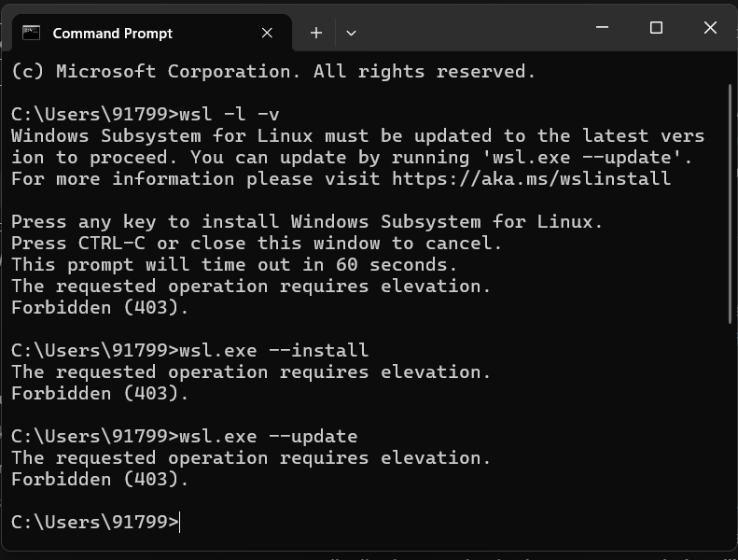Click the 'wsl.exe --install' command line
Viewport: 738px width, 560px height.
189,350
